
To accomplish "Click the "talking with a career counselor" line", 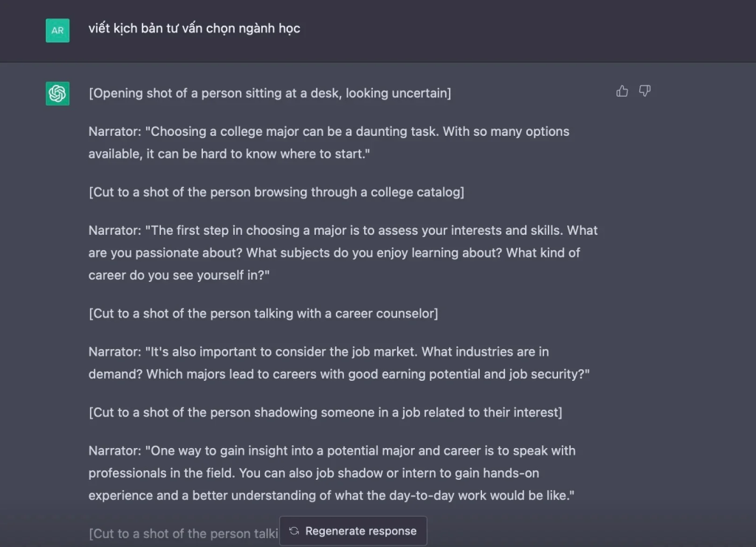I will tap(263, 313).
